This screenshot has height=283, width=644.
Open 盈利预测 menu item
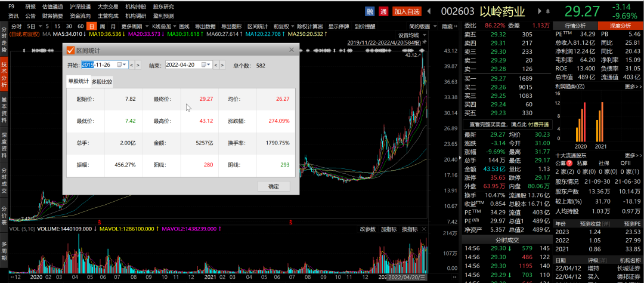click(x=163, y=16)
